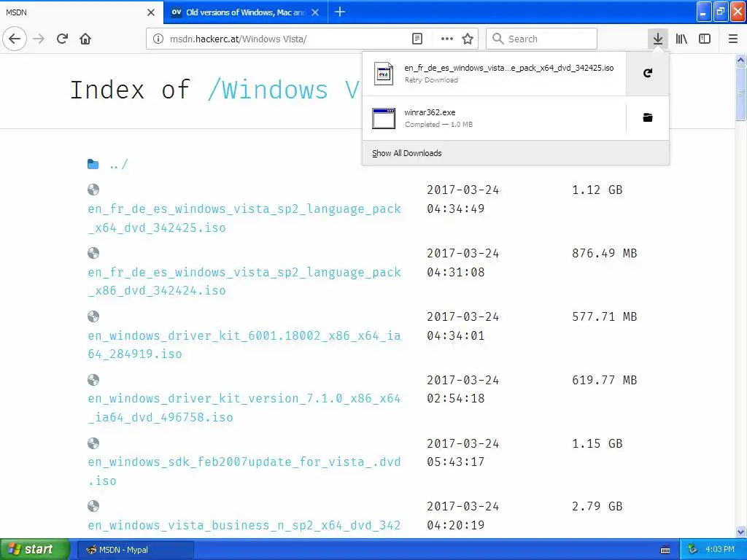Click file icon for driver kit 6001
This screenshot has height=560, width=747.
(93, 316)
